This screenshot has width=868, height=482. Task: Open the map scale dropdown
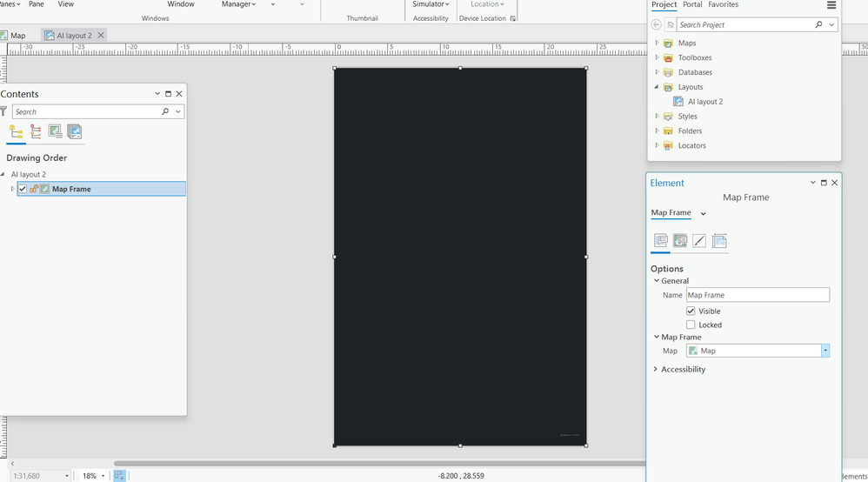tap(67, 476)
